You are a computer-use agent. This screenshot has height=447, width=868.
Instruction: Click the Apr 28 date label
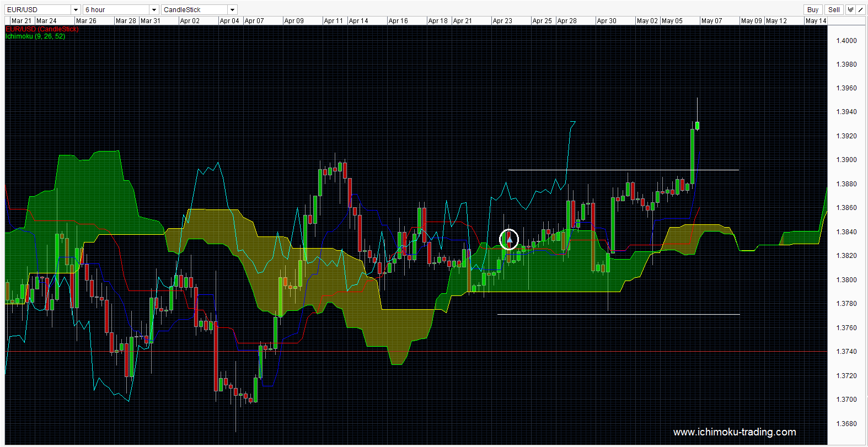pyautogui.click(x=567, y=20)
